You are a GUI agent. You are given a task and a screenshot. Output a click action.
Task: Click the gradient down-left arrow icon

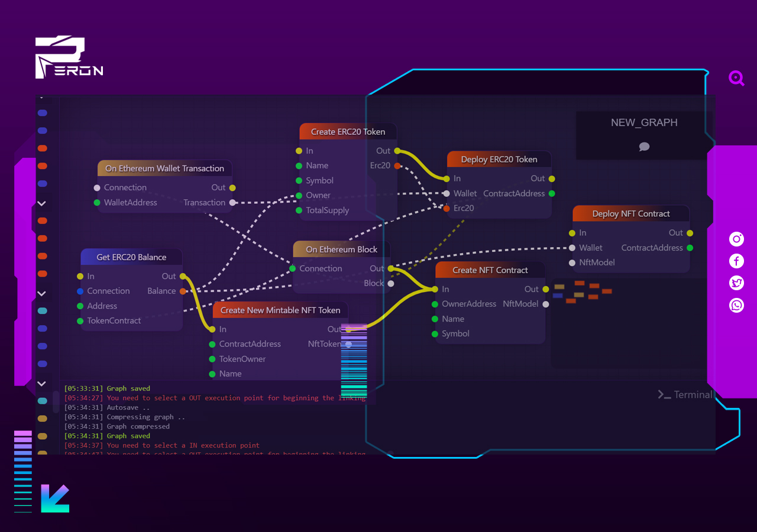[55, 498]
